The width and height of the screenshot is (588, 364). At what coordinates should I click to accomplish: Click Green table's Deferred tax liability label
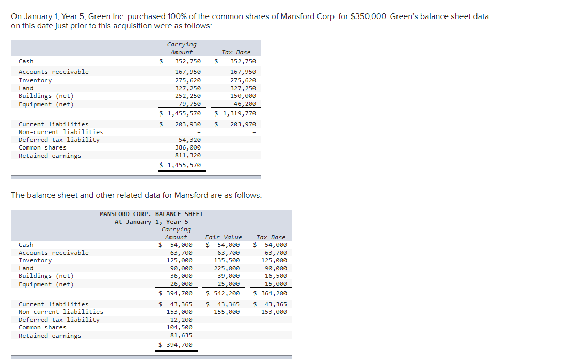[59, 140]
